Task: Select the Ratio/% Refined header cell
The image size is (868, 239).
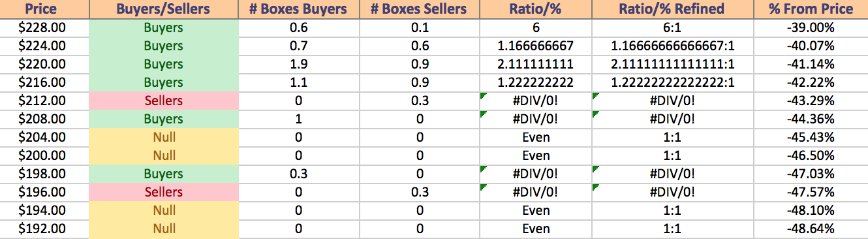Action: coord(673,9)
